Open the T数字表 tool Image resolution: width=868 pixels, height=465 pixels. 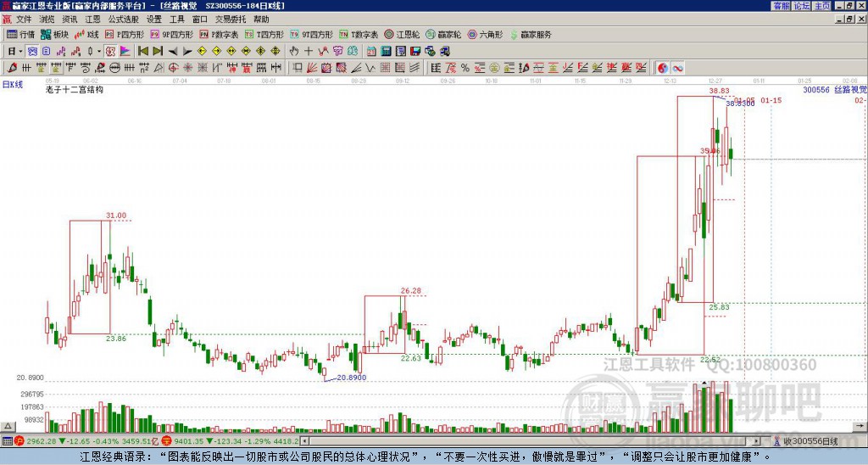click(359, 34)
